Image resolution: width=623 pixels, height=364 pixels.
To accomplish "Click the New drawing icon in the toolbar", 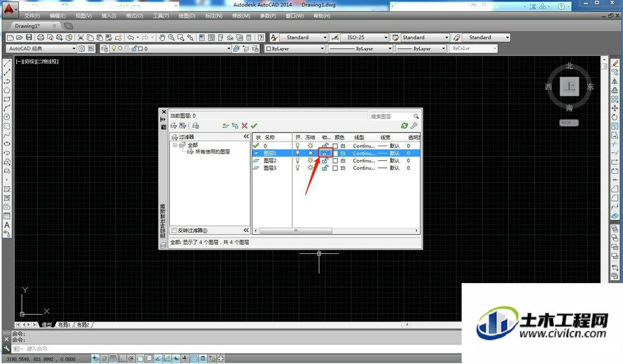I will coord(11,37).
